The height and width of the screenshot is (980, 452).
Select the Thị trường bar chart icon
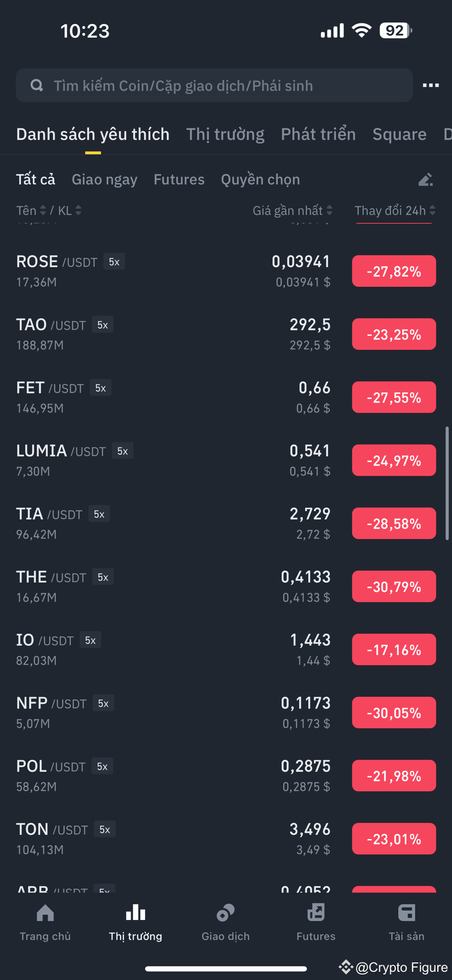pyautogui.click(x=135, y=912)
